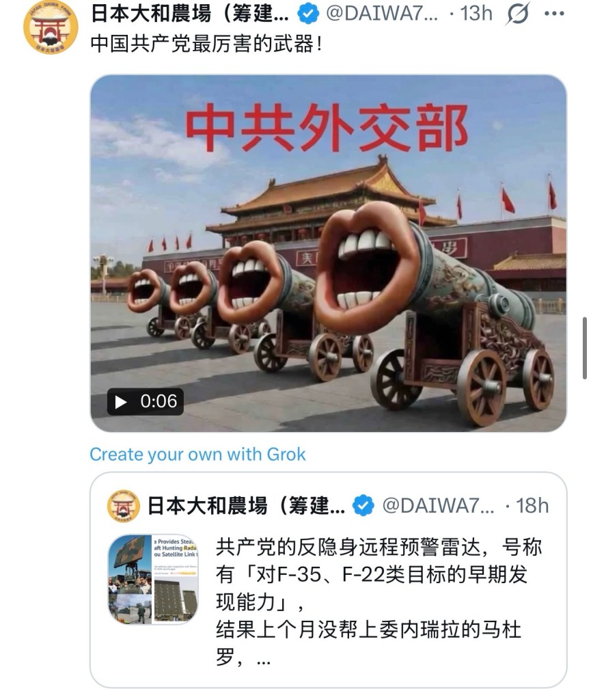Click the scrollbar thumb on the right edge

point(585,348)
